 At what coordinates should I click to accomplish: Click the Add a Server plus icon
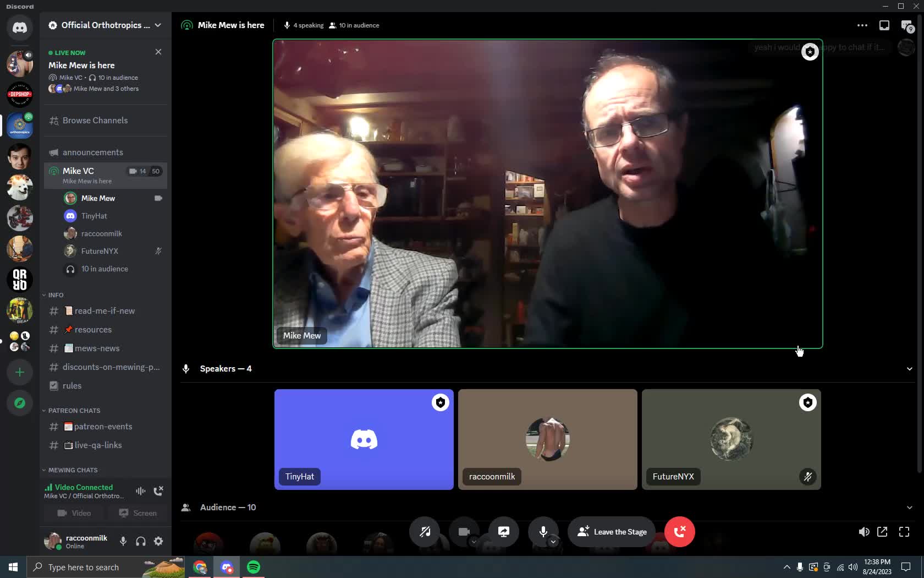pyautogui.click(x=20, y=373)
